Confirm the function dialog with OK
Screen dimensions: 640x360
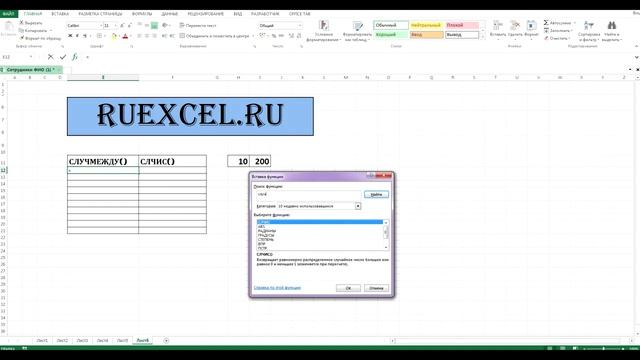pos(348,288)
